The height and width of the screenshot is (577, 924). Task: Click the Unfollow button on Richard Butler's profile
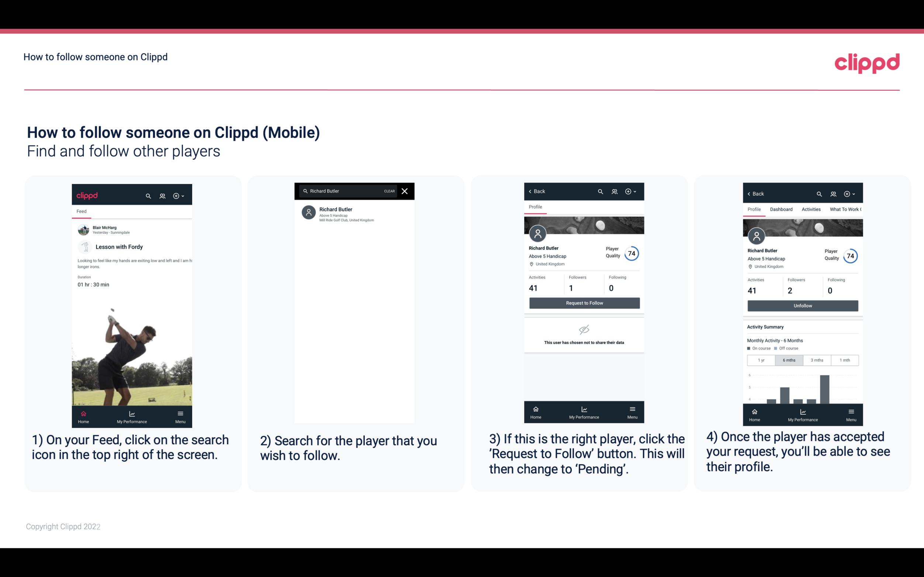(802, 305)
